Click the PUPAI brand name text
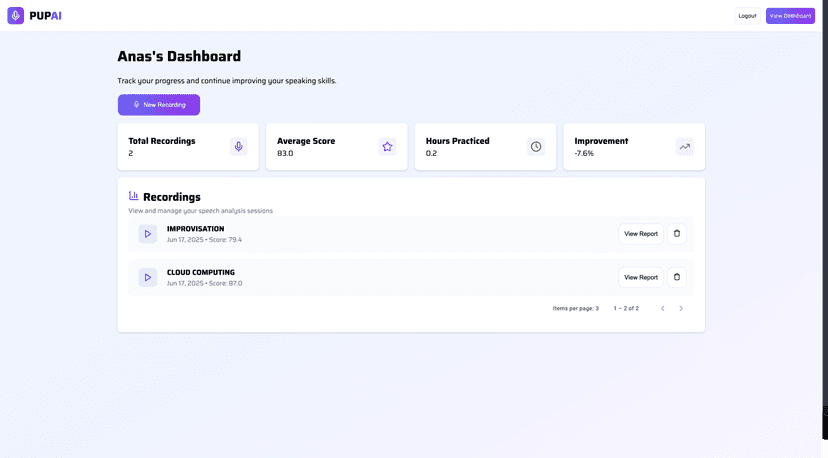 (x=46, y=16)
